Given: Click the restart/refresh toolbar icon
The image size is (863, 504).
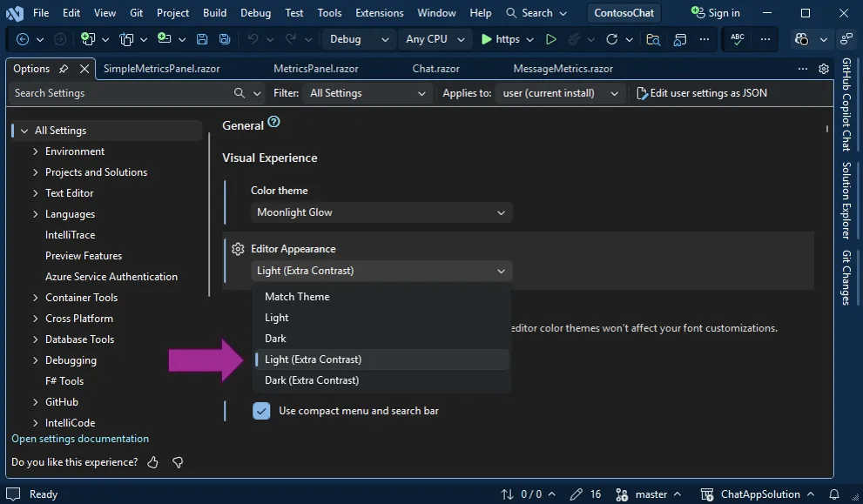Looking at the screenshot, I should coord(613,39).
